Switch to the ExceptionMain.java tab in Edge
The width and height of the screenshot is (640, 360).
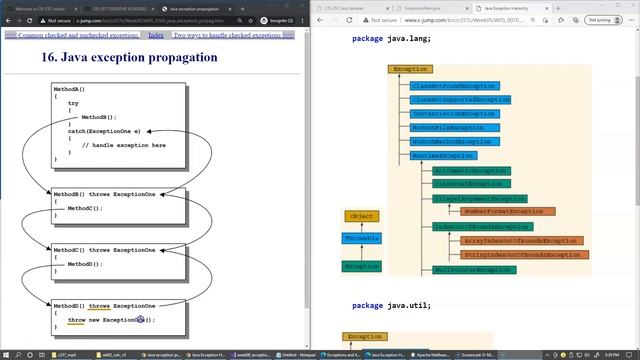tap(432, 8)
